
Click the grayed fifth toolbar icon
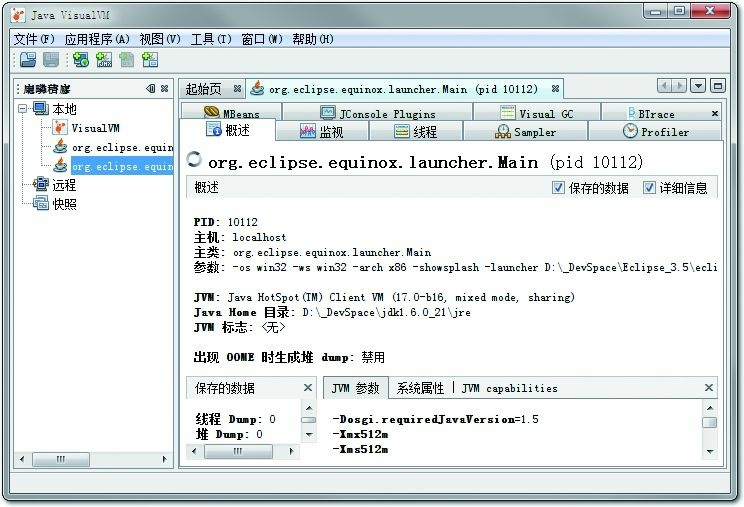127,59
